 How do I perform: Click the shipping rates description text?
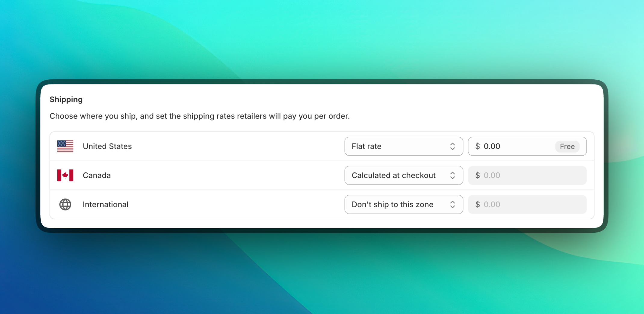pos(200,116)
